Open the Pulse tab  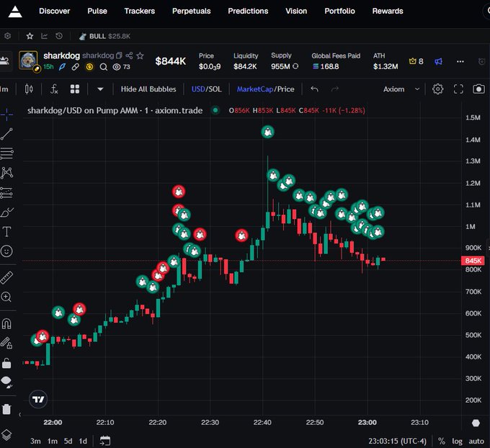click(x=97, y=12)
